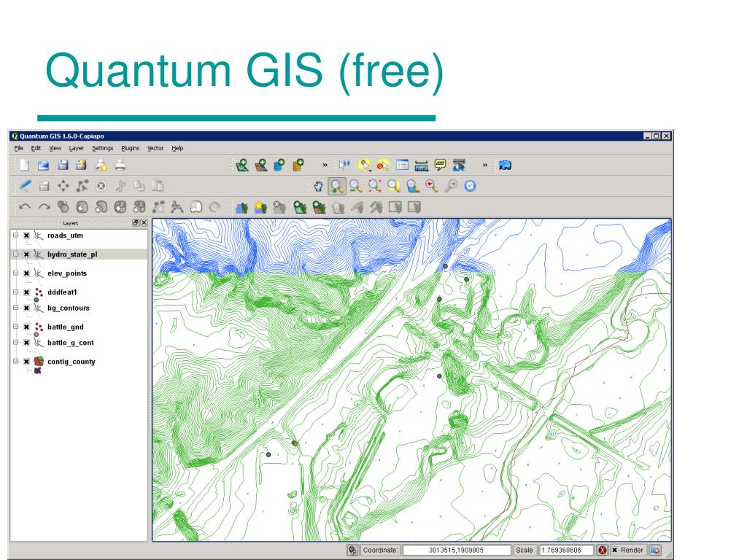Viewport: 747px width, 560px height.
Task: Open a GRASS mapset
Action: tap(241, 207)
